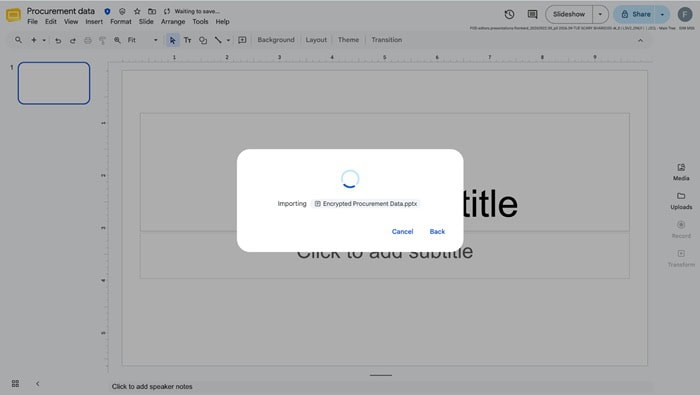Click the redo arrow icon
The image size is (700, 395).
(73, 40)
